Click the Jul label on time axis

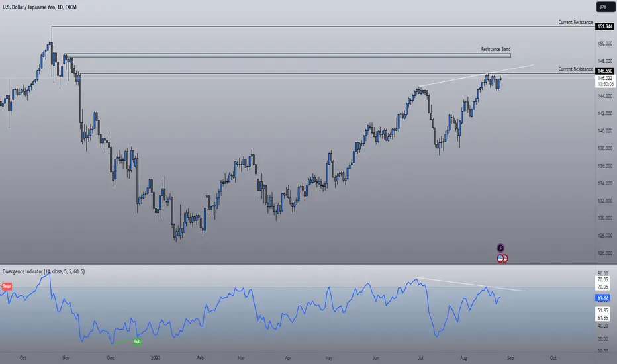[x=420, y=358]
